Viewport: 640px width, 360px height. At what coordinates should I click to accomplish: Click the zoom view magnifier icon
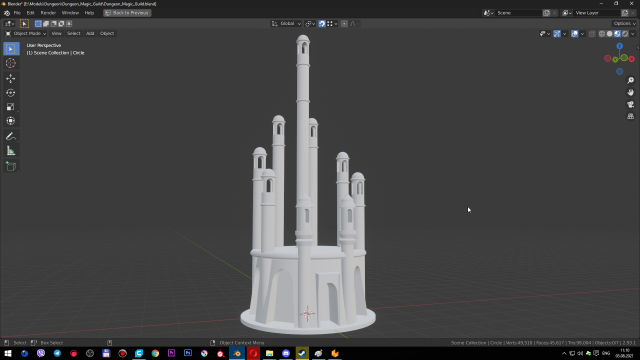tap(631, 80)
